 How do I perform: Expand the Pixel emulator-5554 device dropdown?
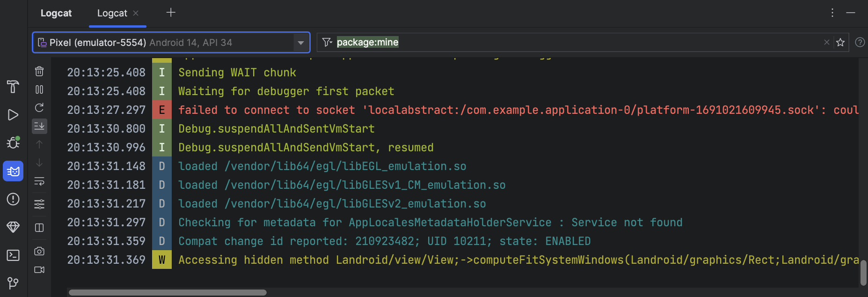[x=300, y=43]
